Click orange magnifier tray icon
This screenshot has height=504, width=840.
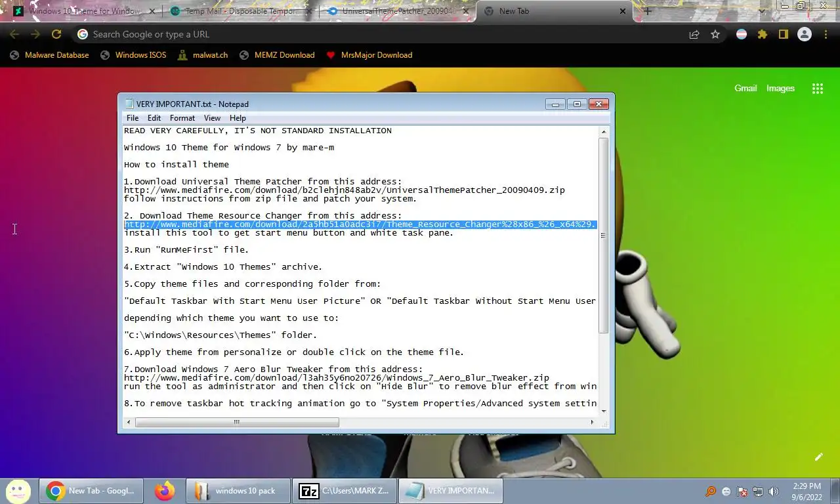(711, 491)
